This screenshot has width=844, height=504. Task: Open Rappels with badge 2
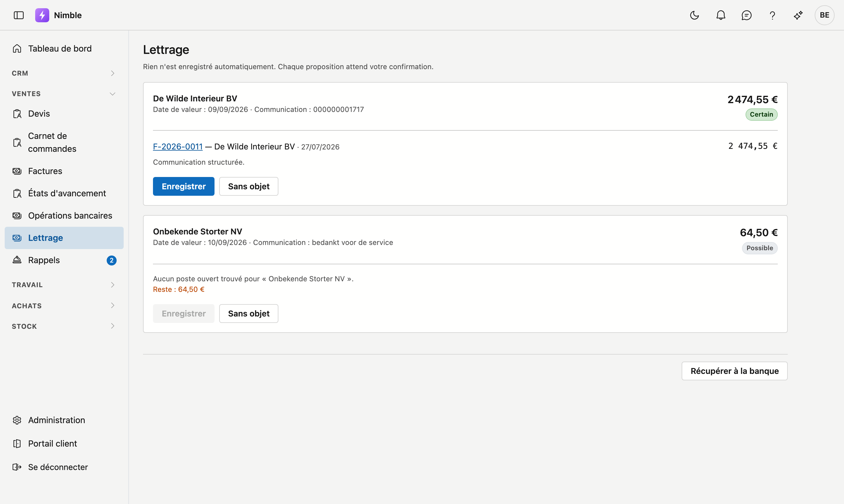pos(64,260)
